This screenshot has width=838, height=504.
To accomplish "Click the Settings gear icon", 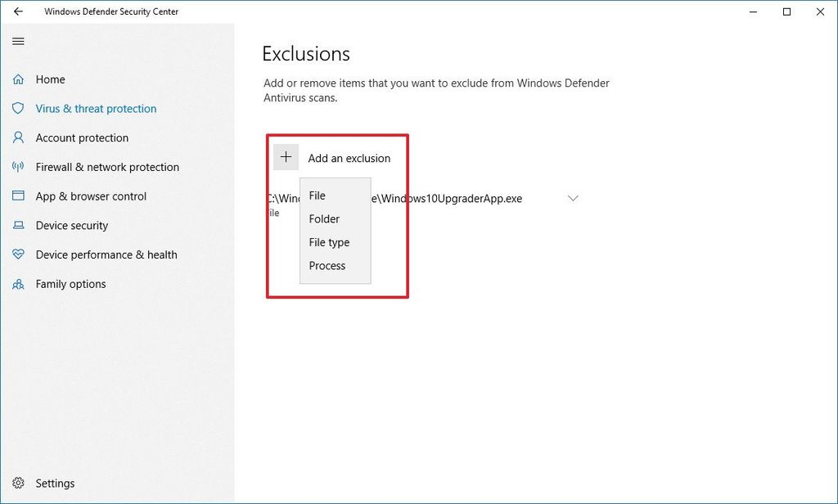I will pyautogui.click(x=18, y=483).
